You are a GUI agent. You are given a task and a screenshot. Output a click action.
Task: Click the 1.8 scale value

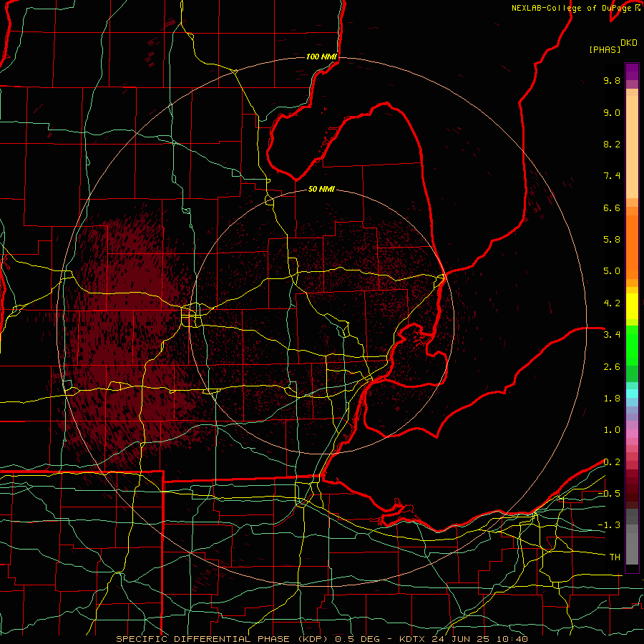[612, 399]
